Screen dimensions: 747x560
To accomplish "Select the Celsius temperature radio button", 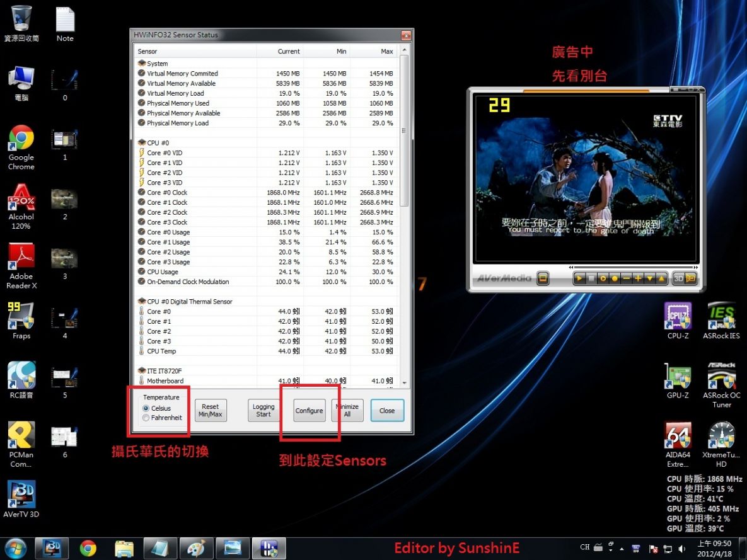I will pos(146,408).
